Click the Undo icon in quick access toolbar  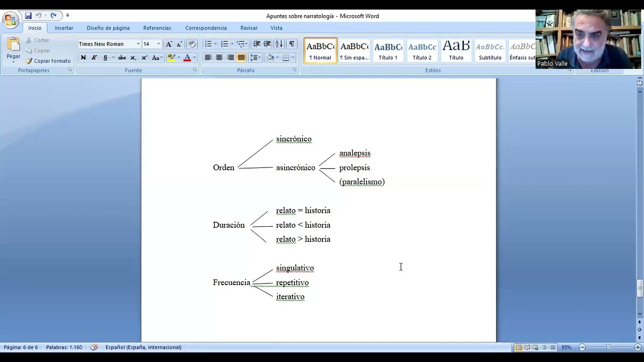tap(38, 16)
